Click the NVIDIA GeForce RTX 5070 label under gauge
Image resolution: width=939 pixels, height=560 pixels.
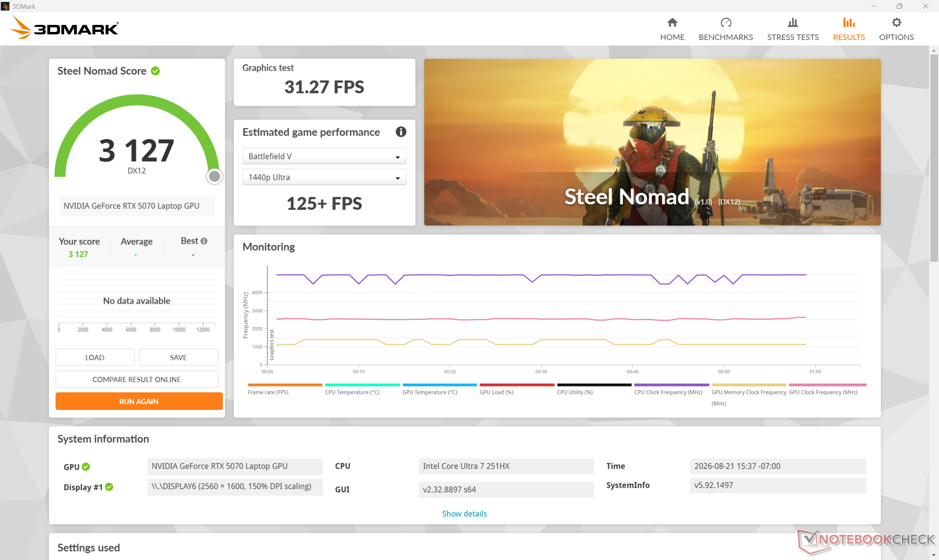pos(137,206)
